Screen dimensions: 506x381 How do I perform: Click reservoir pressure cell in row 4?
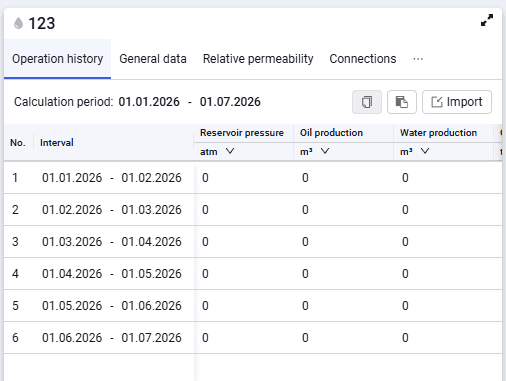pyautogui.click(x=244, y=274)
